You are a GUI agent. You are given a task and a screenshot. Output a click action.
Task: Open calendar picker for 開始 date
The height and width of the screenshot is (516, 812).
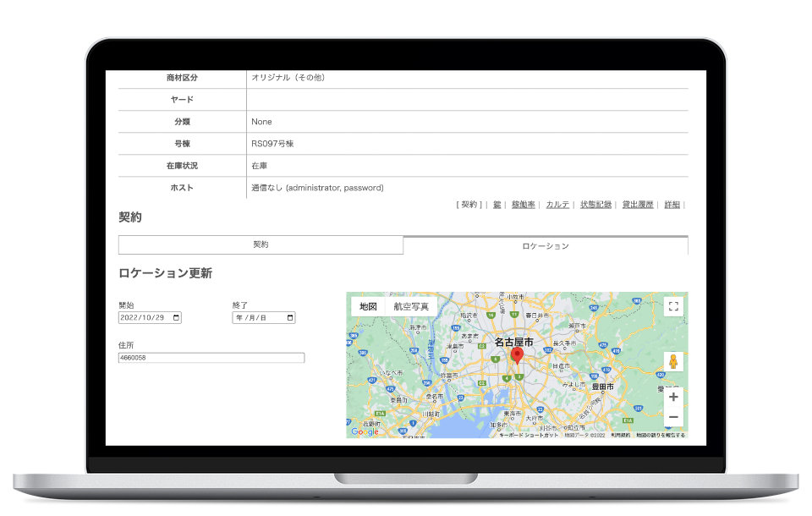tap(176, 318)
